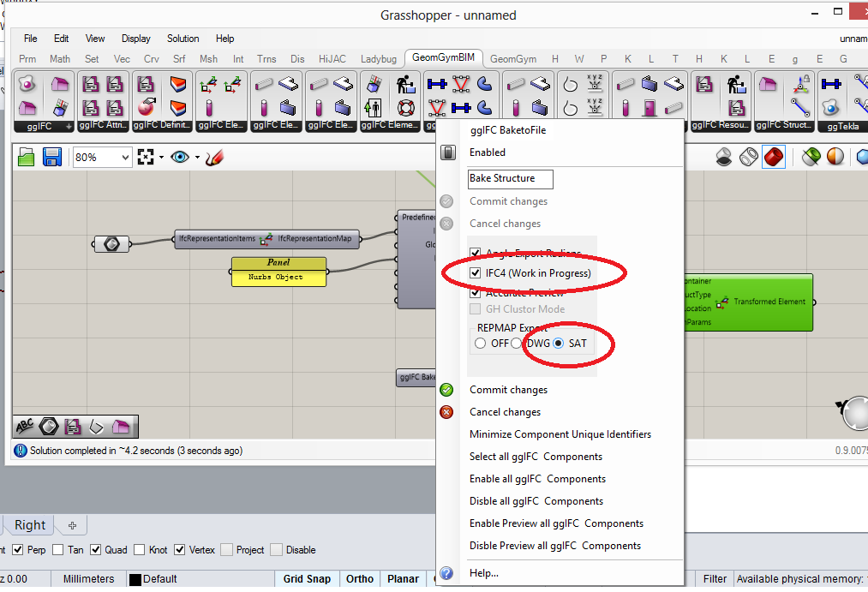This screenshot has height=592, width=868.
Task: Choose Enable Preview all ggIFC Components
Action: tap(556, 523)
